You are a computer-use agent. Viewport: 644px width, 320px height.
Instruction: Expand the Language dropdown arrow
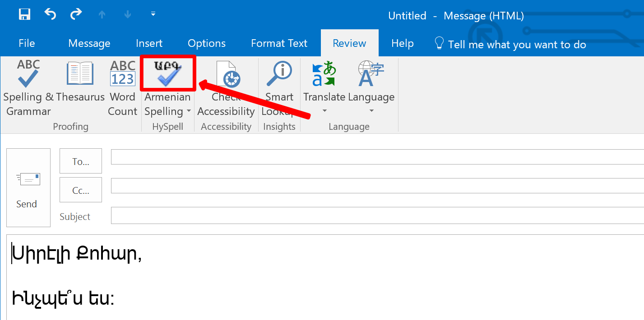coord(371,111)
